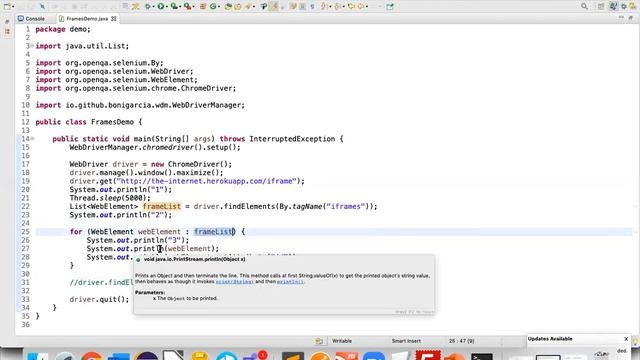Open the Run configurations dropdown arrow
The width and height of the screenshot is (640, 360).
pyautogui.click(x=167, y=7)
